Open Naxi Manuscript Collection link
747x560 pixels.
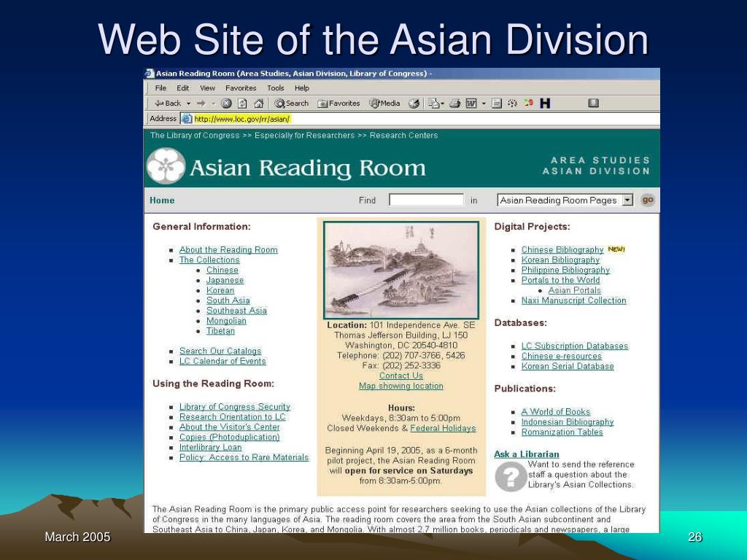coord(573,300)
